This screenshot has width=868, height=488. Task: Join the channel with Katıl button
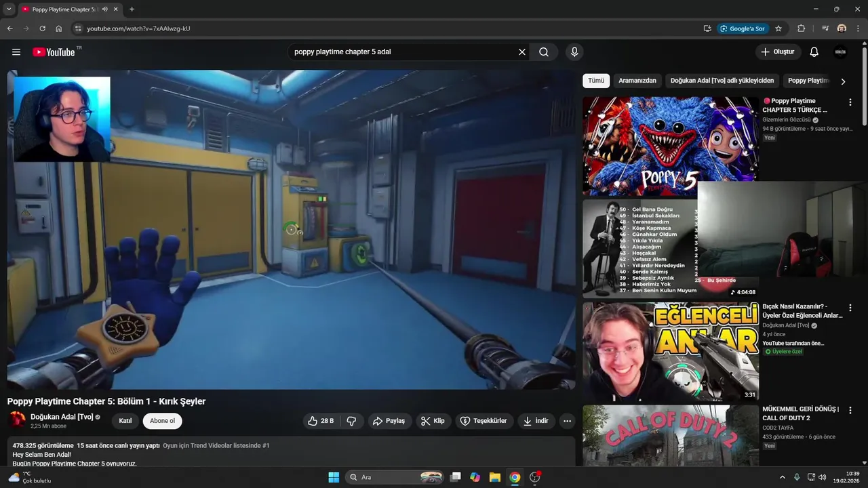click(x=125, y=421)
